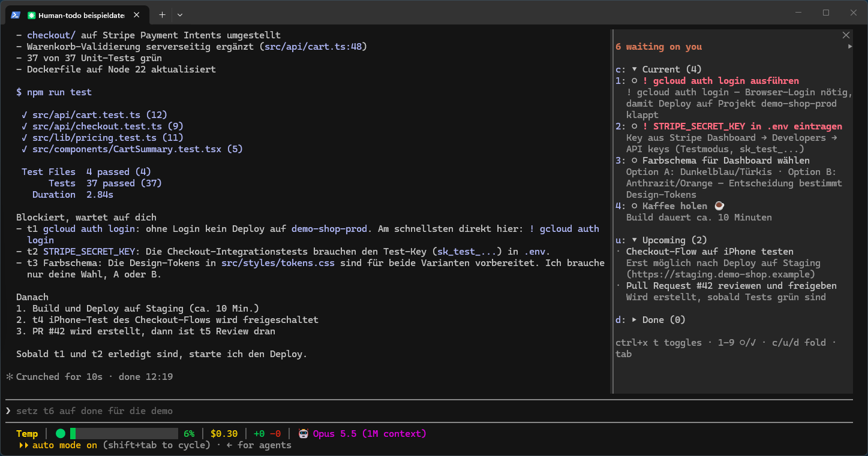
Task: Focus the prompt input with setz t6 text
Action: tap(429, 411)
